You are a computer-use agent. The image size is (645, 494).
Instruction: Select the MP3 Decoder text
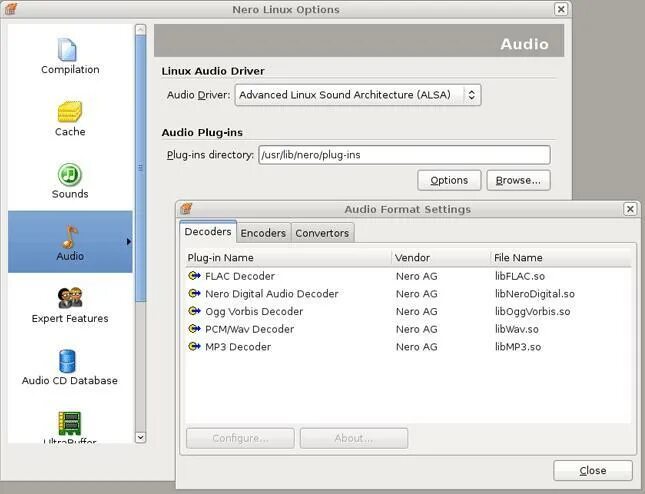coord(238,347)
